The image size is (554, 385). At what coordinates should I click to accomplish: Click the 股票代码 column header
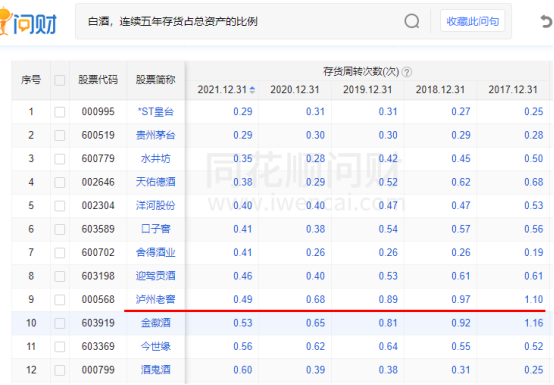[98, 80]
